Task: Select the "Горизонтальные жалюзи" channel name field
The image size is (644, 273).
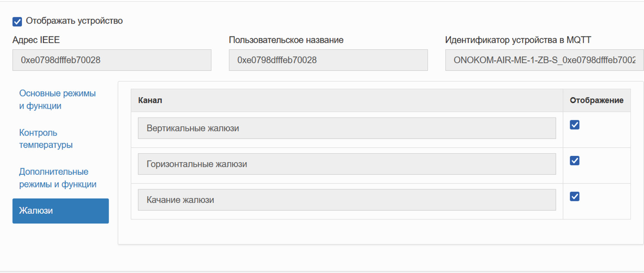Action: pos(346,164)
